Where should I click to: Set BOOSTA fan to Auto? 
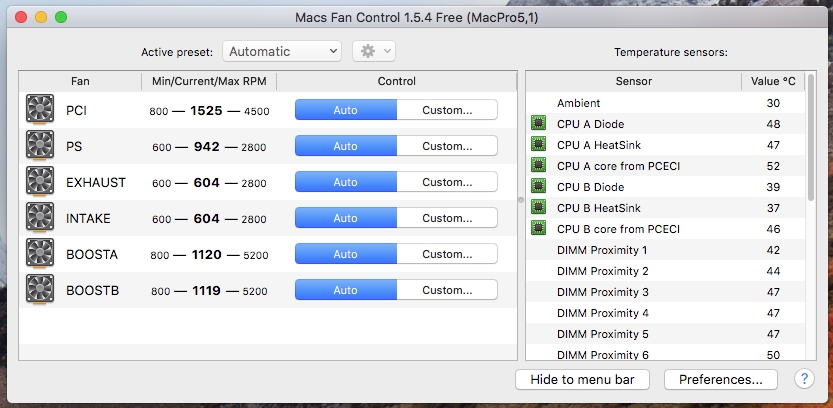point(345,254)
